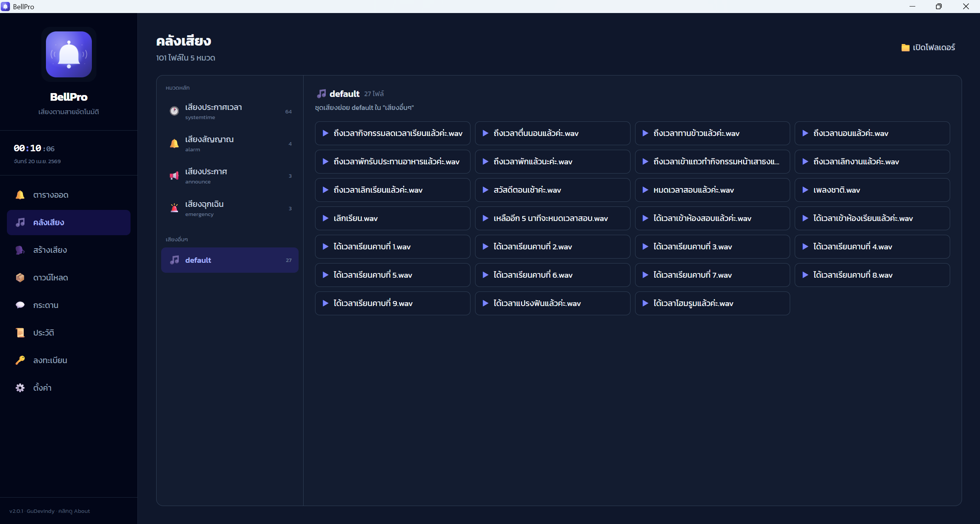Play ได้เวลาเรียนคาบที่ 5.wav
This screenshot has height=524, width=980.
(392, 275)
